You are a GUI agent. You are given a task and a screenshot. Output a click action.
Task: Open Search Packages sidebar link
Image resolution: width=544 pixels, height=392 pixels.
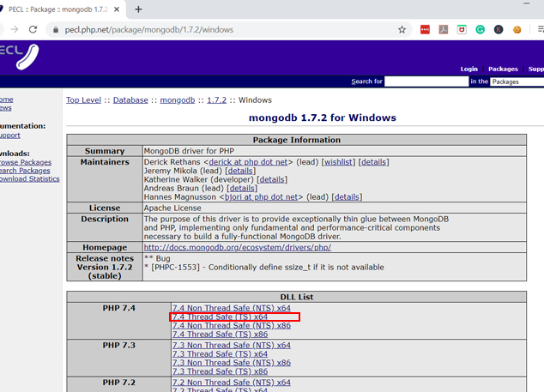coord(25,171)
